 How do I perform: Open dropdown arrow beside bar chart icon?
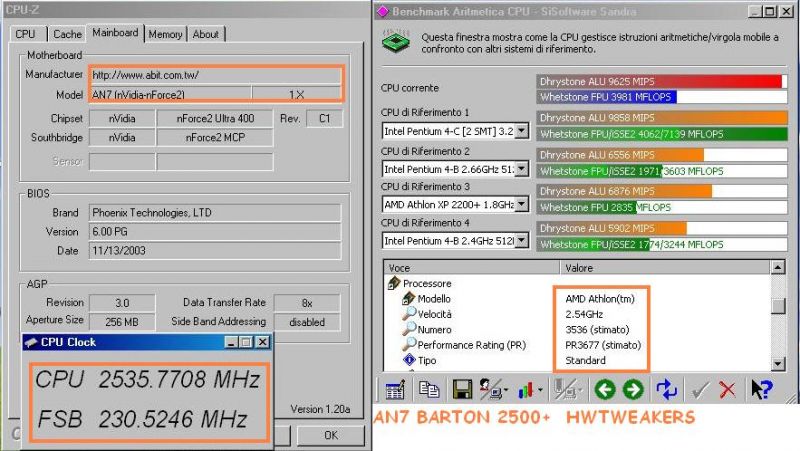tap(540, 391)
